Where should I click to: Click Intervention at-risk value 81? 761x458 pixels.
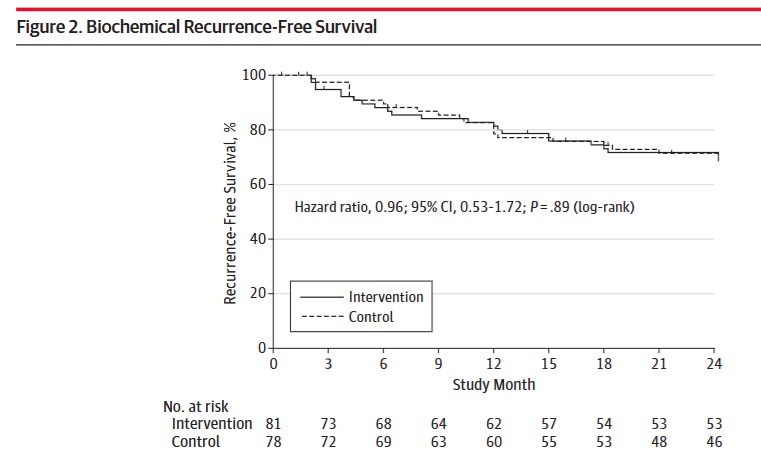pos(273,424)
